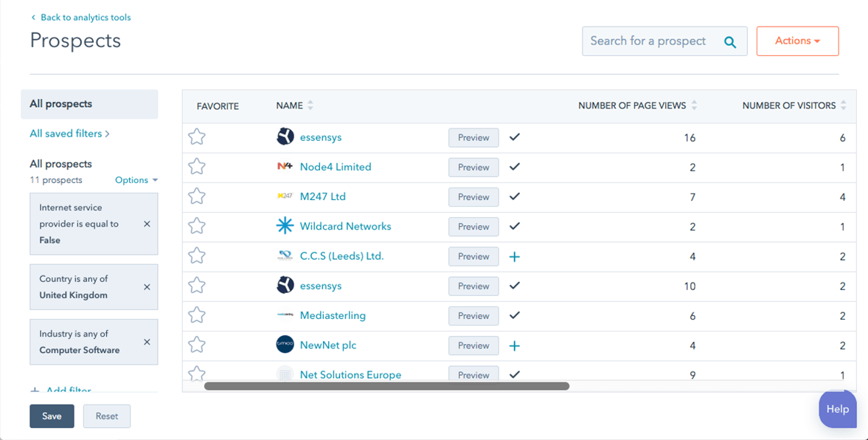
Task: Click the Node4 Limited logo
Action: [x=286, y=167]
